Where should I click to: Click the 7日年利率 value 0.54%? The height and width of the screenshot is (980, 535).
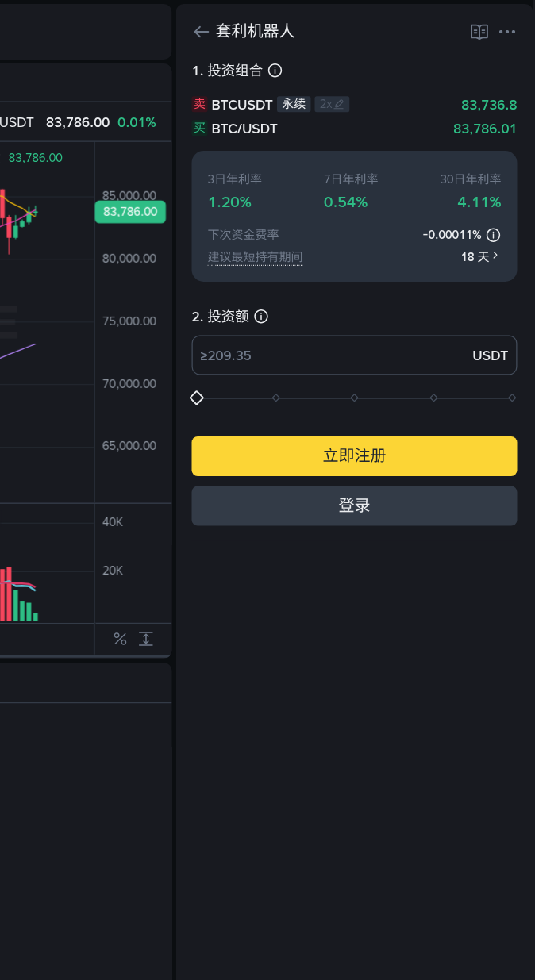pyautogui.click(x=345, y=202)
